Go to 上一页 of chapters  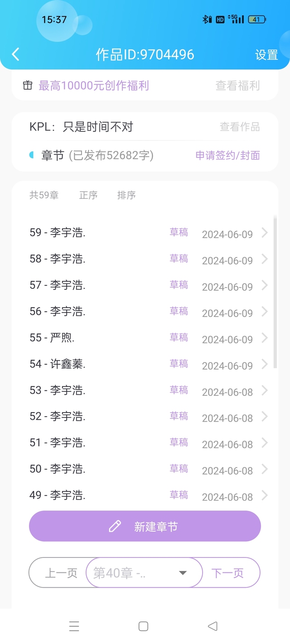pyautogui.click(x=61, y=573)
